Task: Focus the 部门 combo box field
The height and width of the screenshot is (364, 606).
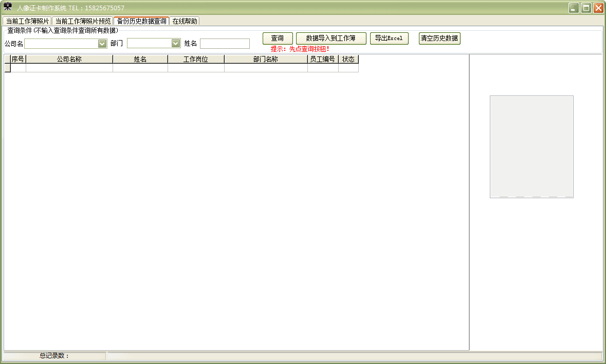Action: pos(154,43)
